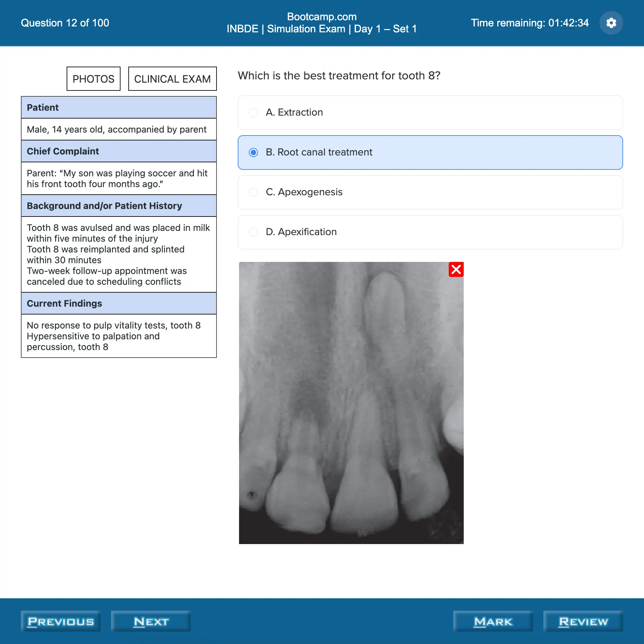Go to the Previous question
Image resolution: width=644 pixels, height=644 pixels.
point(61,621)
